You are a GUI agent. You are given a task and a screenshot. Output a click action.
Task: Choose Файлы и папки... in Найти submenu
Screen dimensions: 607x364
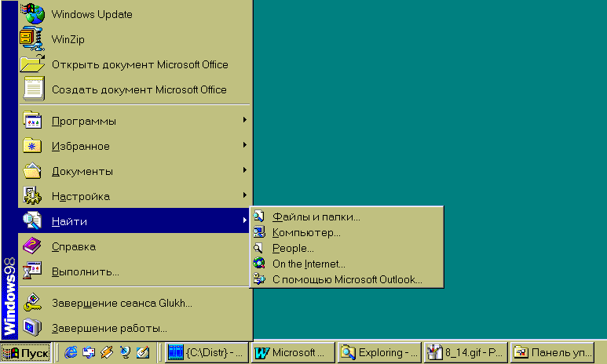click(x=346, y=217)
